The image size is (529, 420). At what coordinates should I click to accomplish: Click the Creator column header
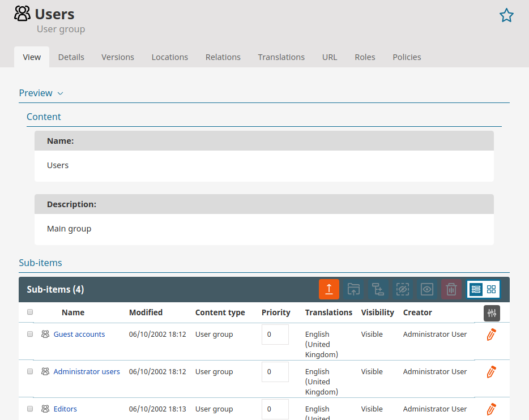417,312
